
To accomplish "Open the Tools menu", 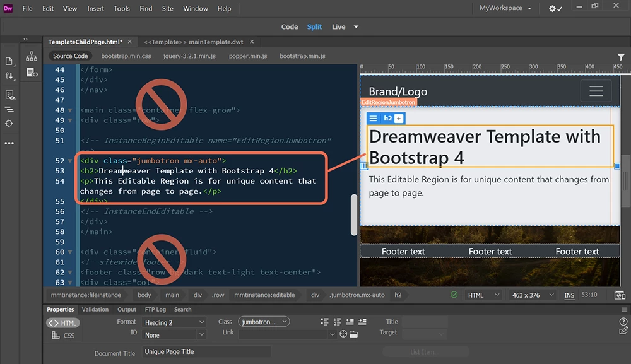I will pos(122,8).
